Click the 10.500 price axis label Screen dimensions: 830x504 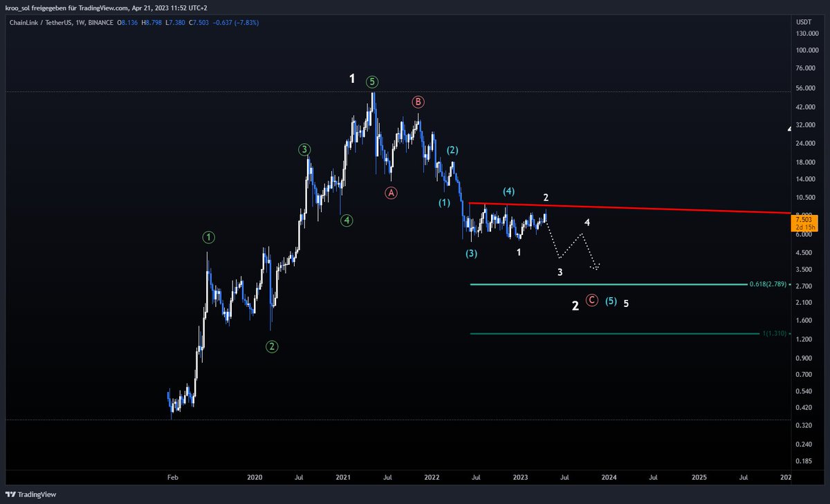coord(806,198)
